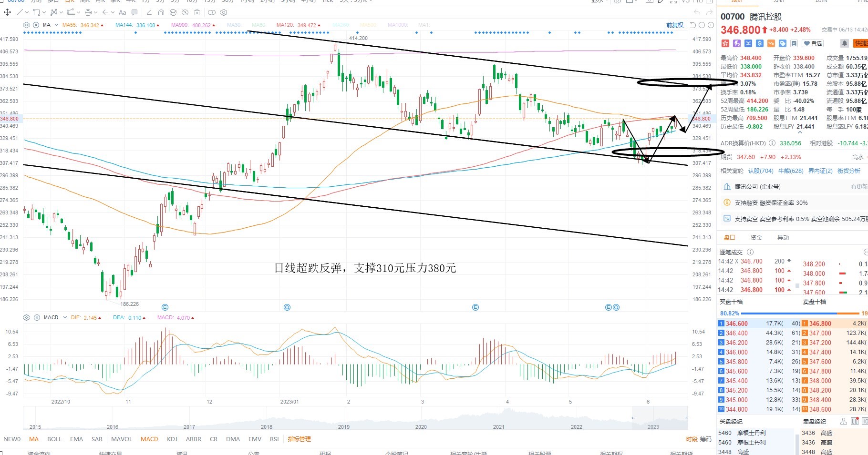Viewport: 868px width, 455px height.
Task: Open 指标管理 indicator management
Action: [x=299, y=439]
